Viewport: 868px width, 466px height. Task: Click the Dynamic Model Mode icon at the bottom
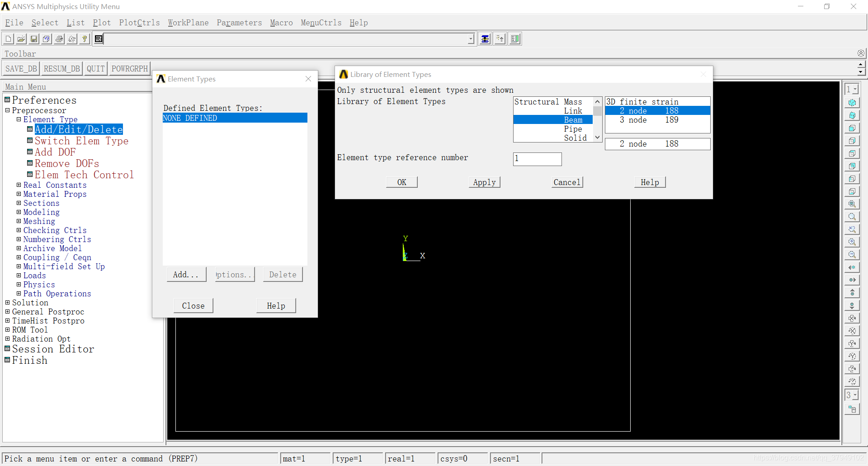852,409
